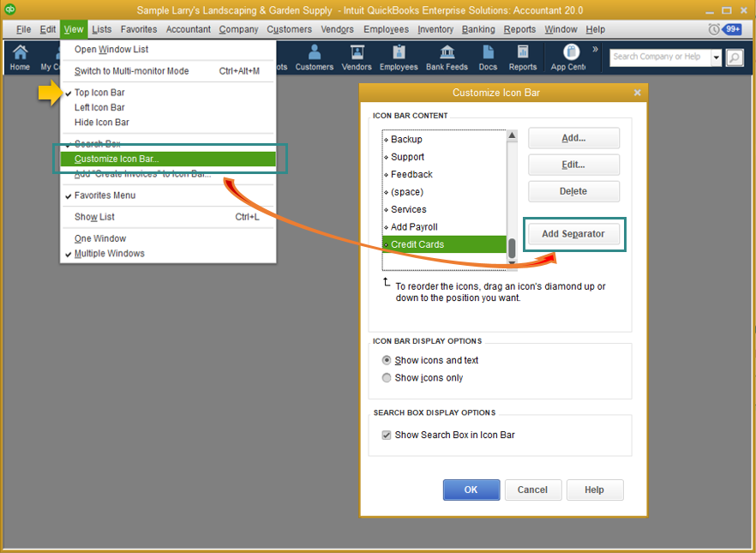Screen dimensions: 756x553
Task: Open the Lists menu
Action: [x=102, y=29]
